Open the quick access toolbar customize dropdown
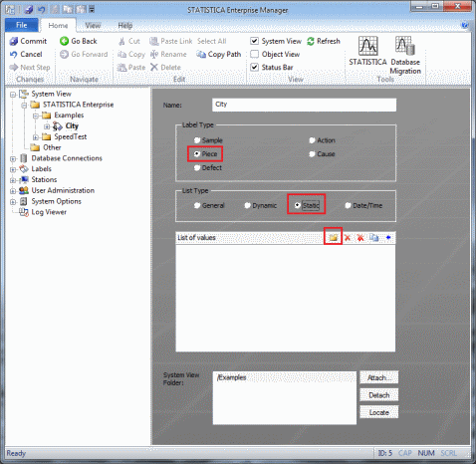476x464 pixels. click(x=92, y=10)
